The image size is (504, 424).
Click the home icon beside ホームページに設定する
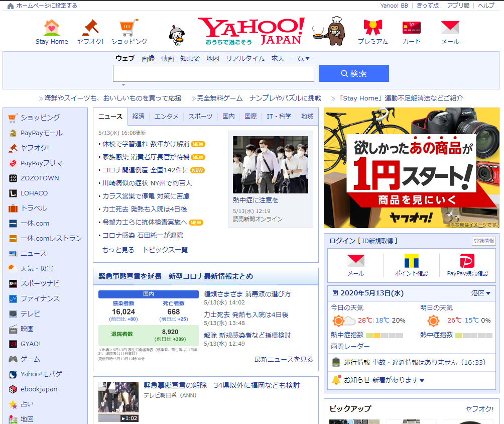tap(10, 6)
